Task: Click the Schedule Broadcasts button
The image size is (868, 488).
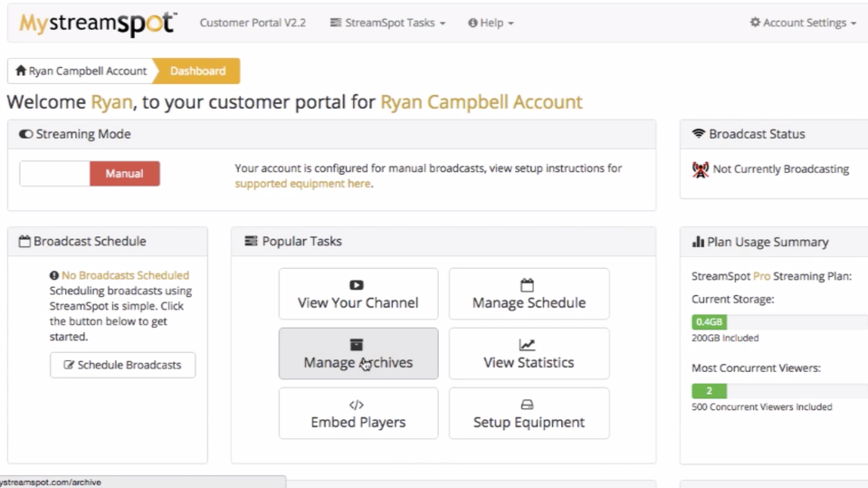Action: click(x=123, y=365)
